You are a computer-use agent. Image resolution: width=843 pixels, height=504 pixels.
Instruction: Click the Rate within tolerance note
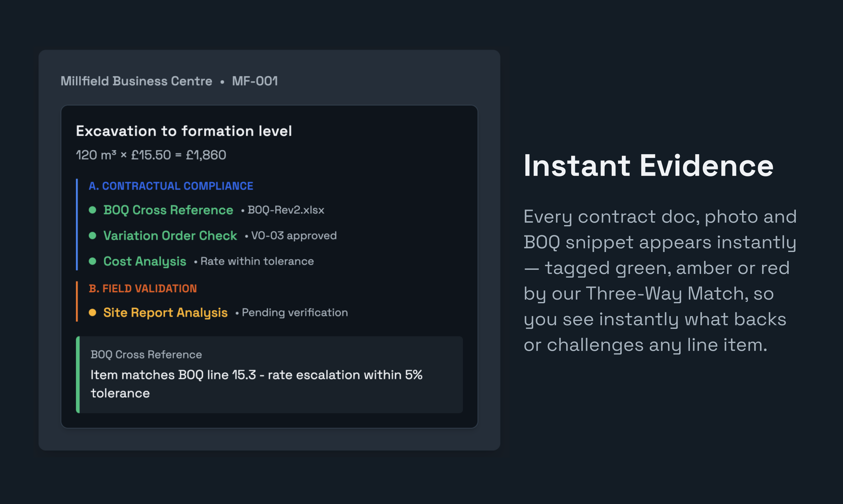tap(257, 261)
